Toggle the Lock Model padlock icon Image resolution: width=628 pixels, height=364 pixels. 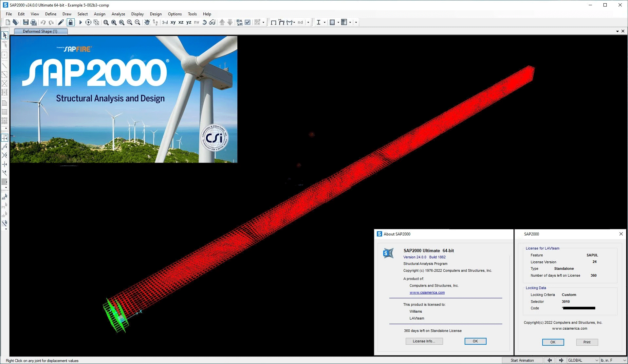pyautogui.click(x=70, y=22)
